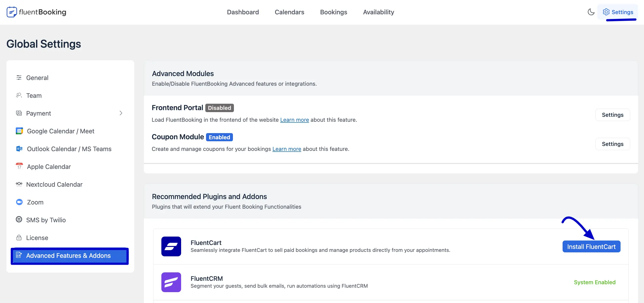644x303 pixels.
Task: Open the Dashboard tab
Action: [243, 12]
